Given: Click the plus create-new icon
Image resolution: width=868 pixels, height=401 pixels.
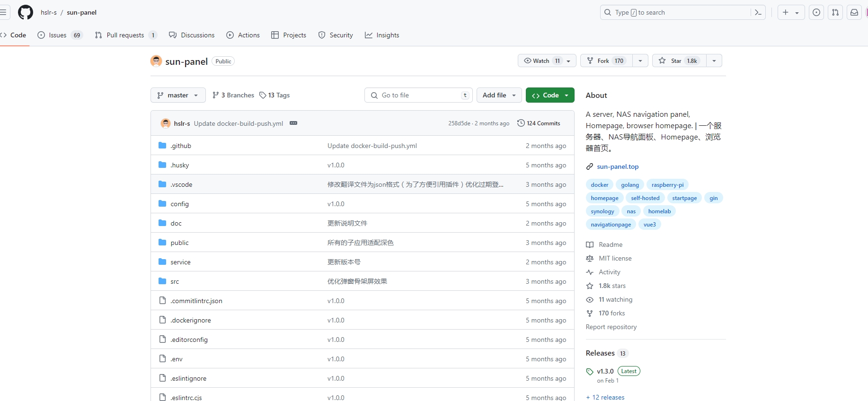Looking at the screenshot, I should [786, 12].
